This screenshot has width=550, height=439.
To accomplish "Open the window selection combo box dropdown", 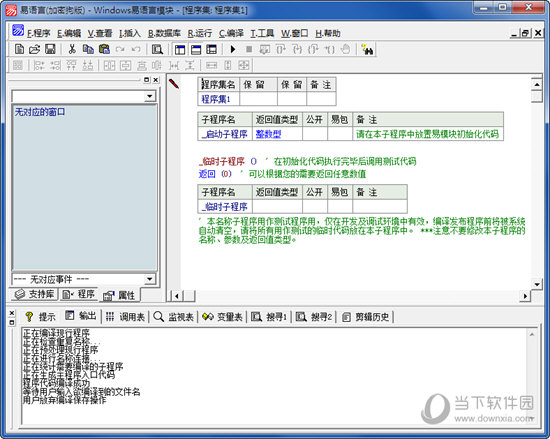I will [150, 96].
